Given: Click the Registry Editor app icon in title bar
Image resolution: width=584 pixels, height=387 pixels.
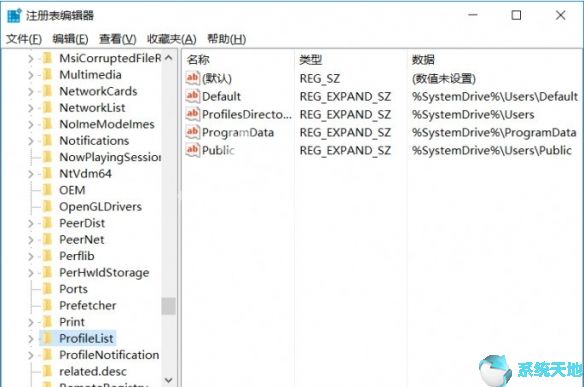Looking at the screenshot, I should pos(14,16).
